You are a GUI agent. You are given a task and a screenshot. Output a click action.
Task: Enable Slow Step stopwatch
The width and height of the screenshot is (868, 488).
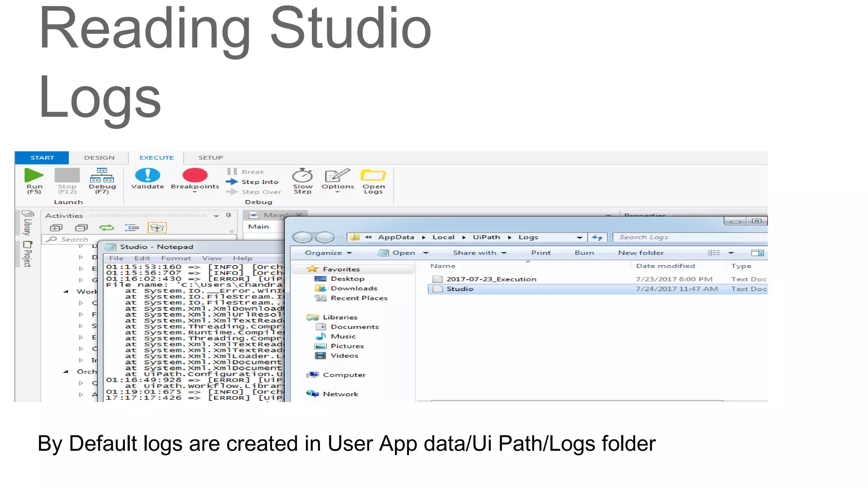[x=303, y=175]
